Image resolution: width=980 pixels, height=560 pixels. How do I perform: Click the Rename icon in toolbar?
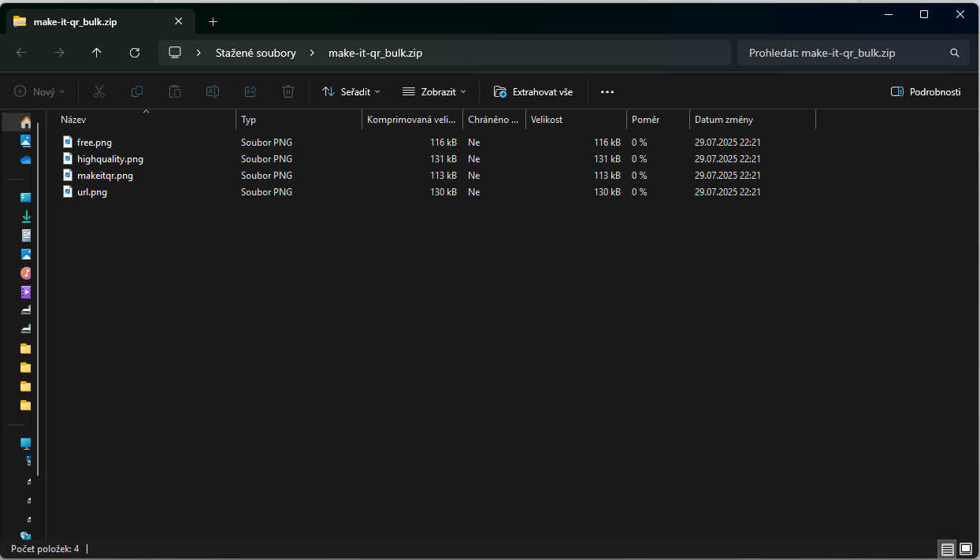213,91
